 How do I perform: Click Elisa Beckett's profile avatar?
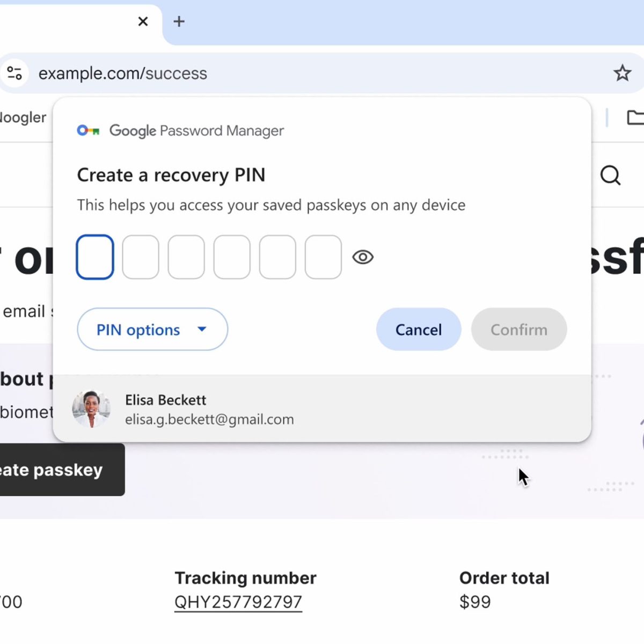[91, 409]
